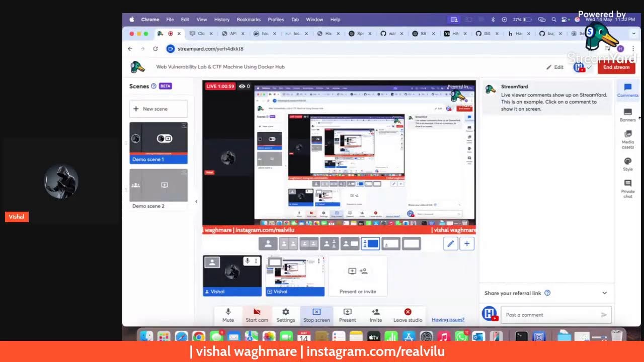Open Terminal from the Dock
Image resolution: width=644 pixels, height=362 pixels.
pos(522,336)
